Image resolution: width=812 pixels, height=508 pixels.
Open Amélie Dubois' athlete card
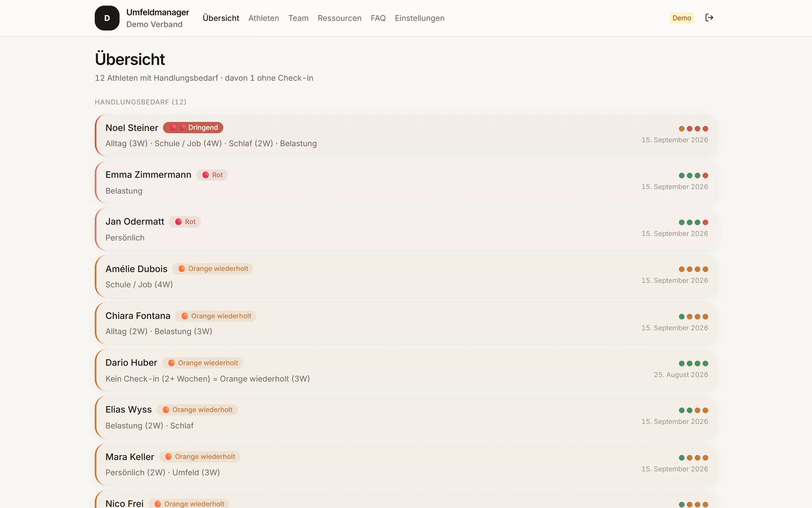(x=406, y=276)
